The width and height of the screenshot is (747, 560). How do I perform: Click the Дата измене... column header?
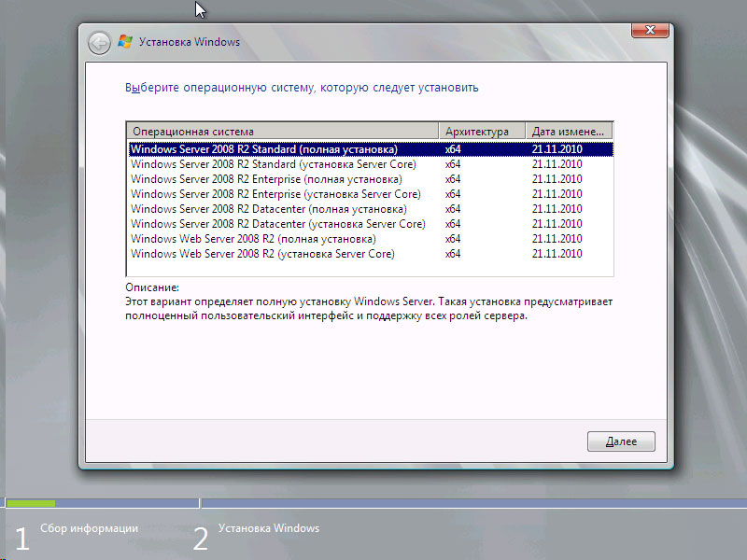pos(569,131)
